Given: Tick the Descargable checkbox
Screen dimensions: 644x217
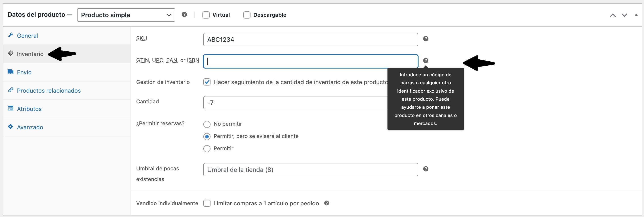Looking at the screenshot, I should pos(247,15).
